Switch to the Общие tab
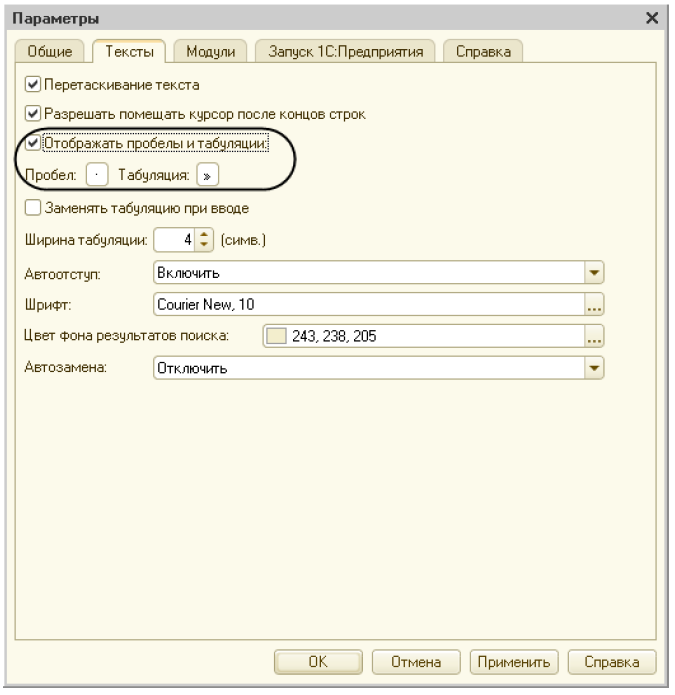The image size is (675, 695). coord(49,51)
